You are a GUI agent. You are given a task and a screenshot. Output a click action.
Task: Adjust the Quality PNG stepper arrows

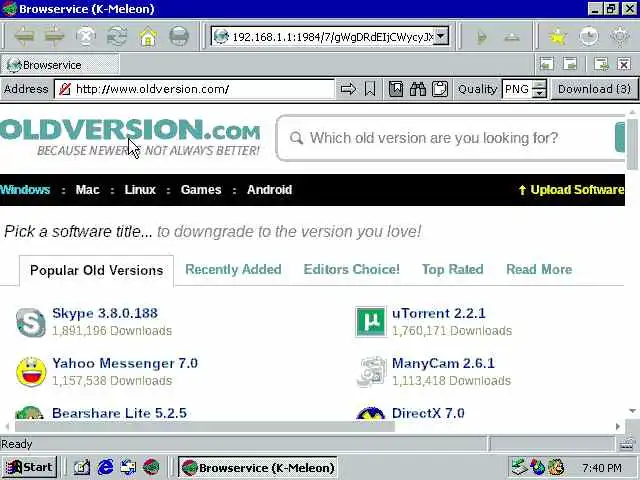point(540,89)
